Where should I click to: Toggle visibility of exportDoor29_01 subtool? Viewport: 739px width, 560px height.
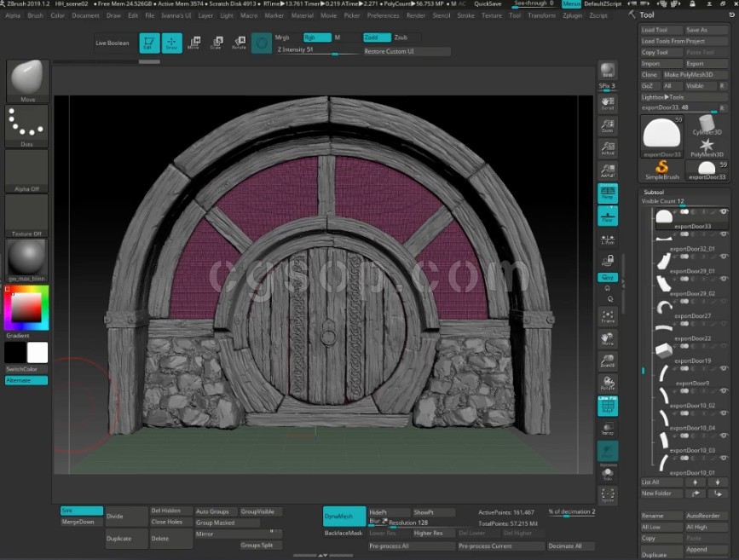point(724,256)
